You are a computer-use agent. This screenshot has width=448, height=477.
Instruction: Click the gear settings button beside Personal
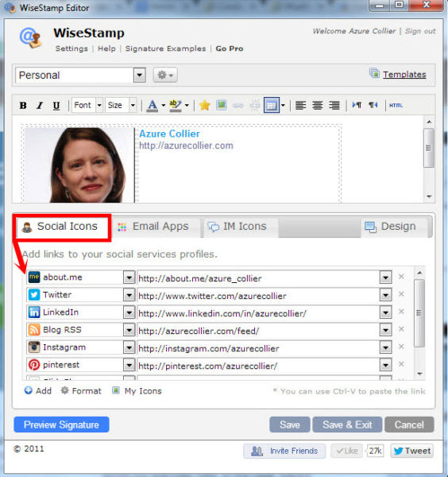tap(165, 75)
